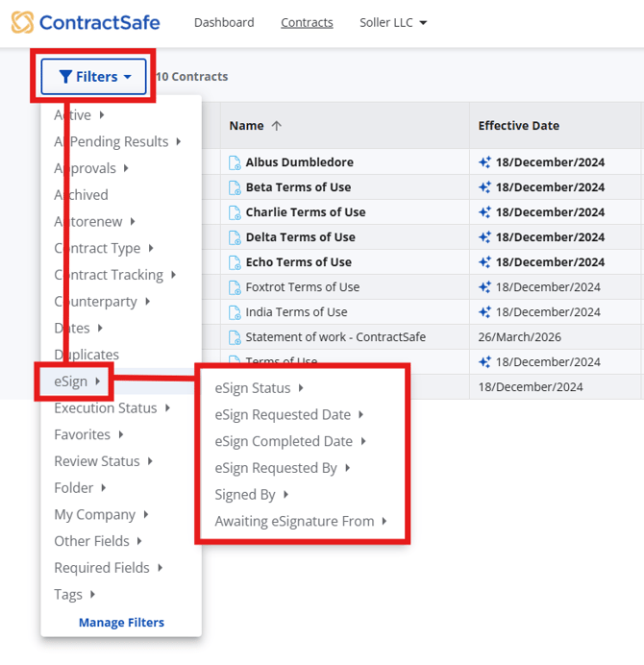This screenshot has height=665, width=644.
Task: Go to the Dashboard page
Action: [x=224, y=22]
